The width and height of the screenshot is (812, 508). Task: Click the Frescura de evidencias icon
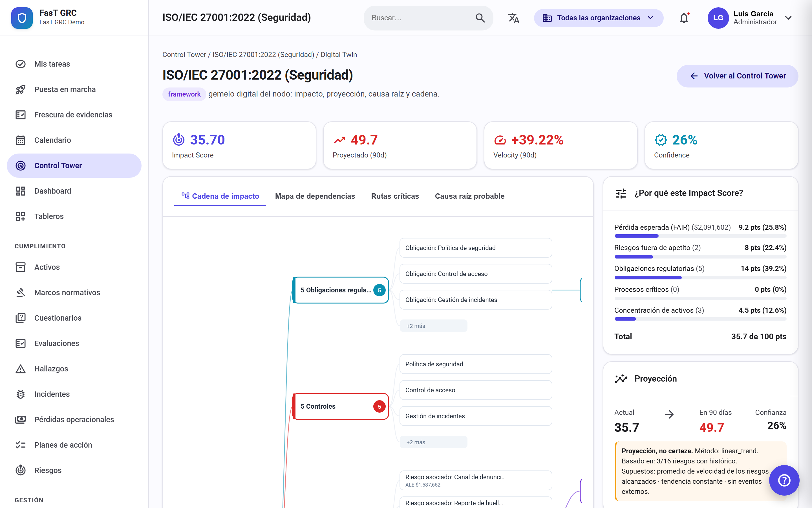pos(21,115)
